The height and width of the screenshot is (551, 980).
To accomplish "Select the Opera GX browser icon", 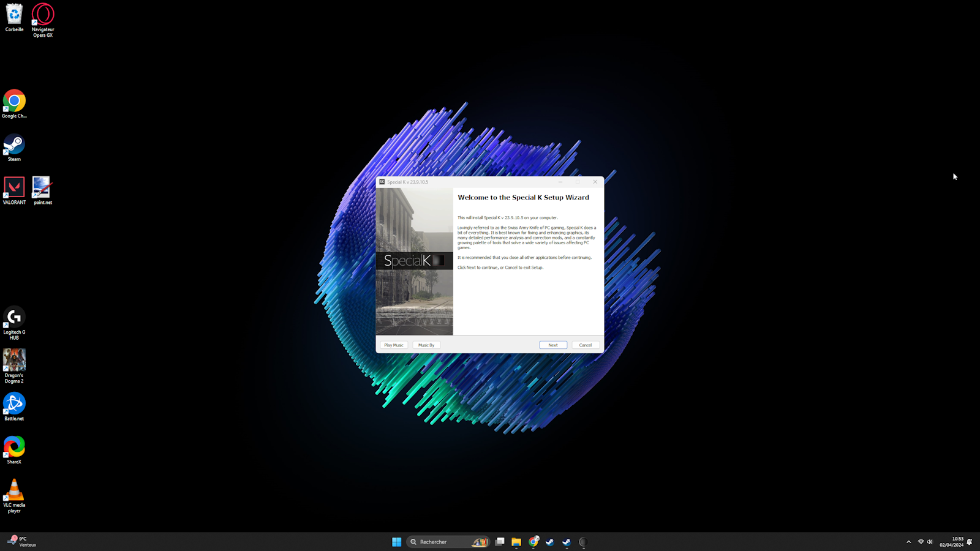I will (43, 20).
